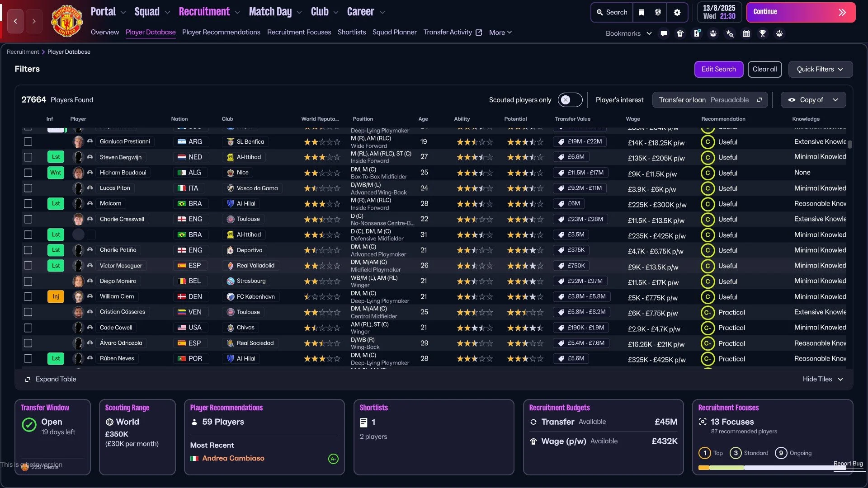Expand the Match Day dropdown
This screenshot has width=868, height=488.
pos(275,12)
